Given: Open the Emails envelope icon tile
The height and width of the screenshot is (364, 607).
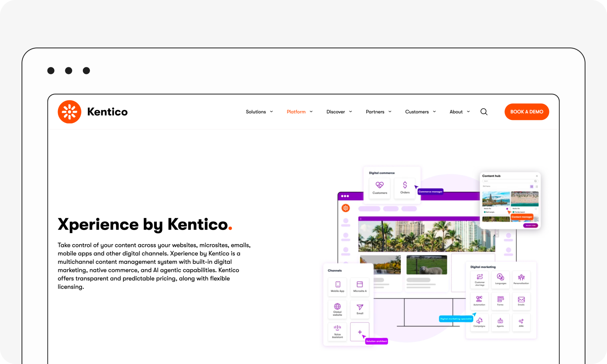Looking at the screenshot, I should tap(521, 301).
